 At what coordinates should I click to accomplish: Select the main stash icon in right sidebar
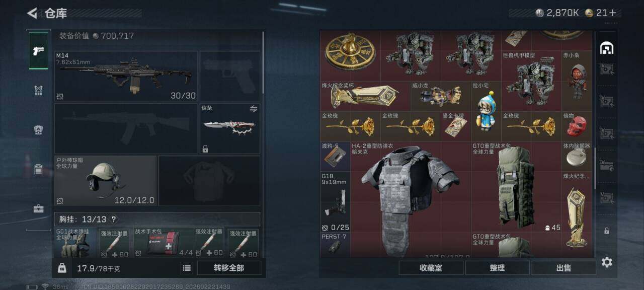click(607, 48)
